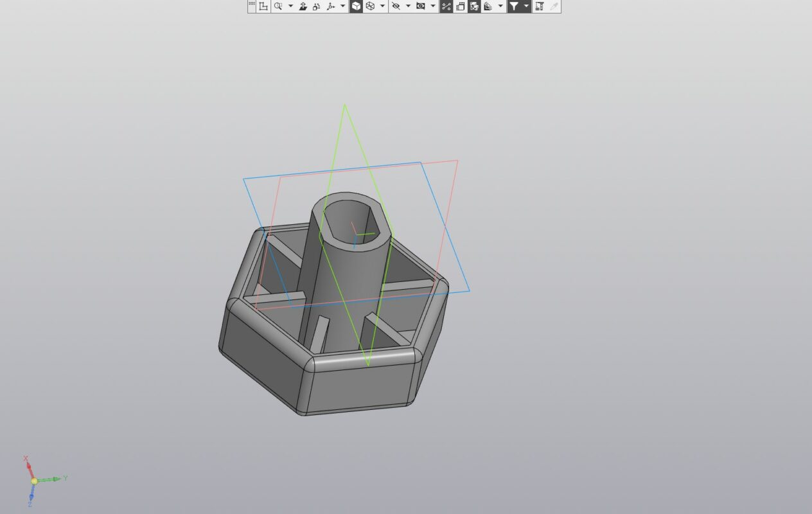Select the zoom magnifier tool
Screen dimensions: 812x514
278,6
